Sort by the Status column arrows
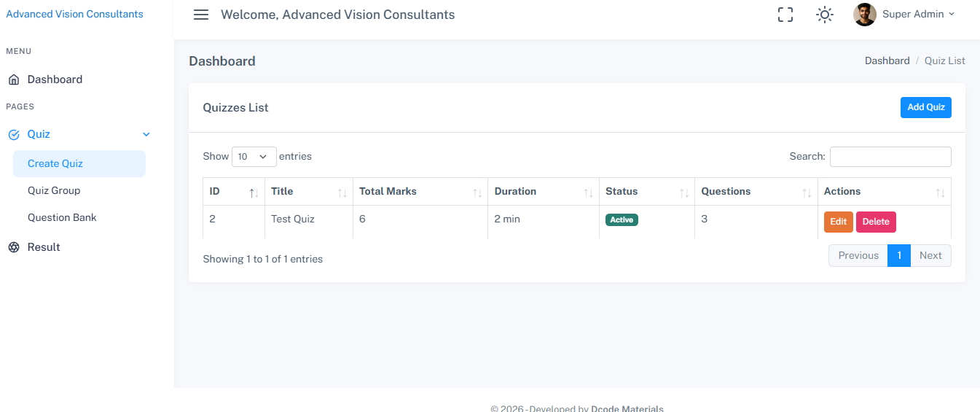The height and width of the screenshot is (412, 980). tap(684, 193)
